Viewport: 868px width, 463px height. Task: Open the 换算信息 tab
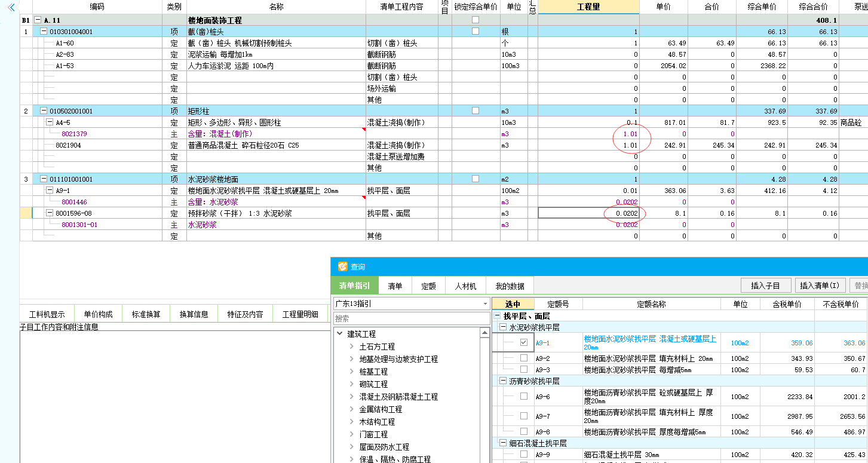click(x=194, y=314)
